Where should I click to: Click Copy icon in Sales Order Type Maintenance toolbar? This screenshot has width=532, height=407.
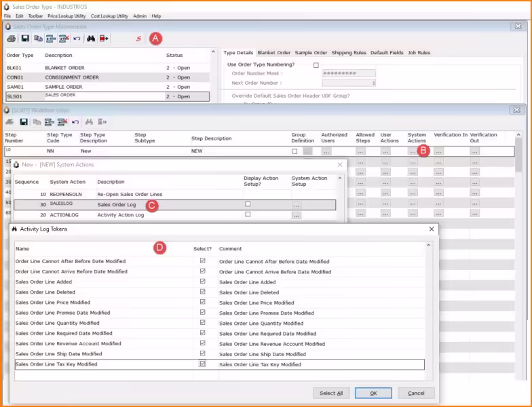(x=38, y=39)
